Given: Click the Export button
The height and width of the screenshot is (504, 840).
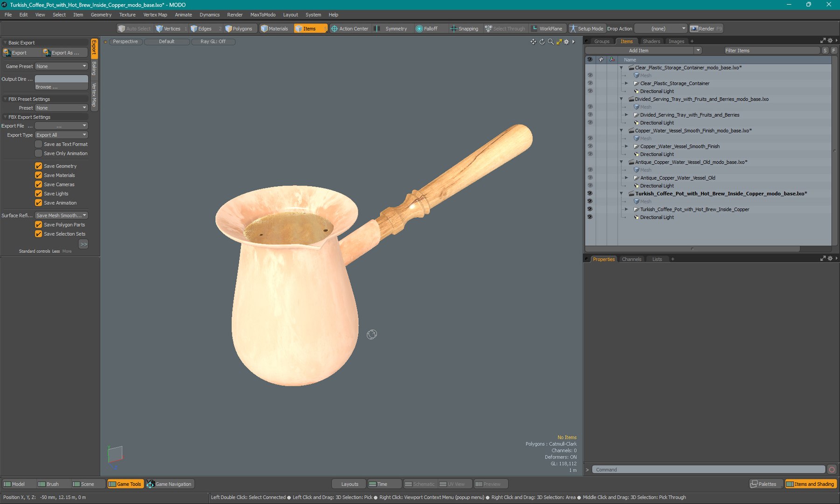Looking at the screenshot, I should (x=21, y=53).
